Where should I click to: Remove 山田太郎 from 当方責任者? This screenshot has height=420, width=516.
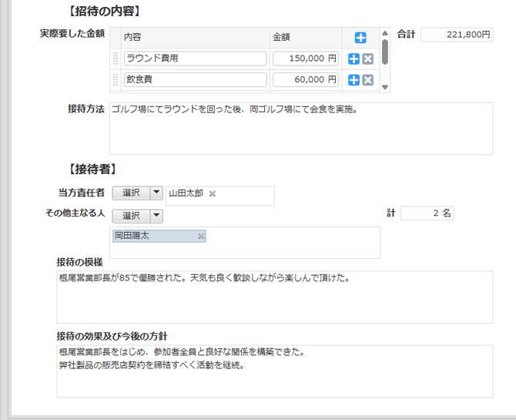point(213,193)
